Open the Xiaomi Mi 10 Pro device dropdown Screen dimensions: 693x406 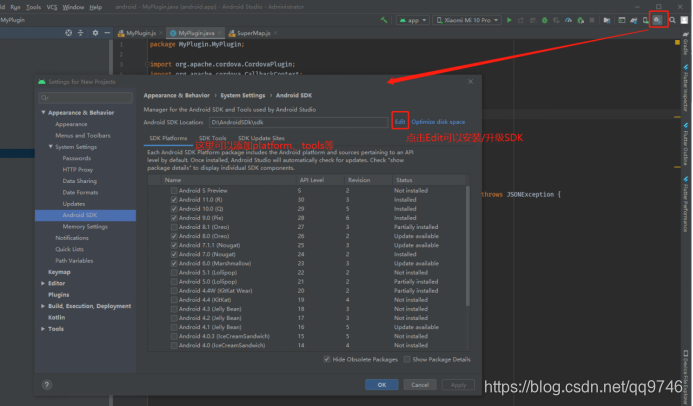click(467, 20)
